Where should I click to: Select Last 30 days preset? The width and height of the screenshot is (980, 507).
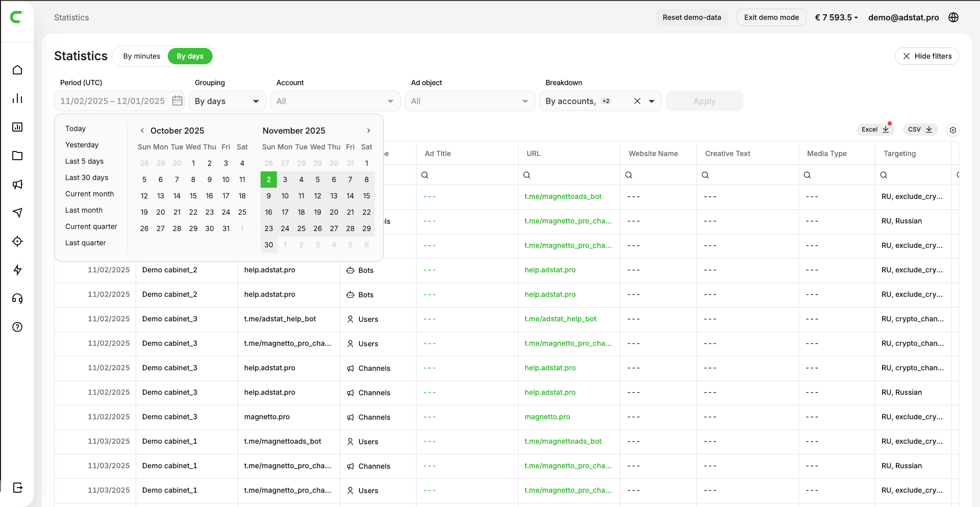point(87,178)
